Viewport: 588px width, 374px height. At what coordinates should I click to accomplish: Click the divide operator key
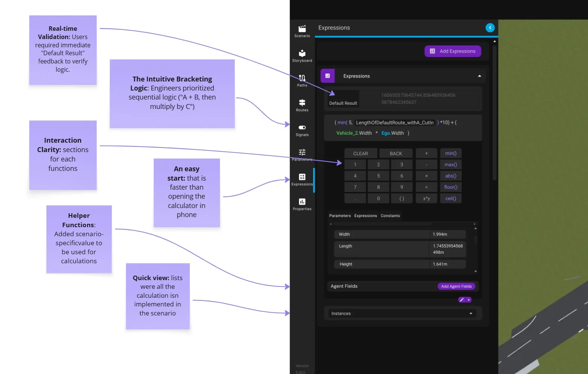point(426,187)
